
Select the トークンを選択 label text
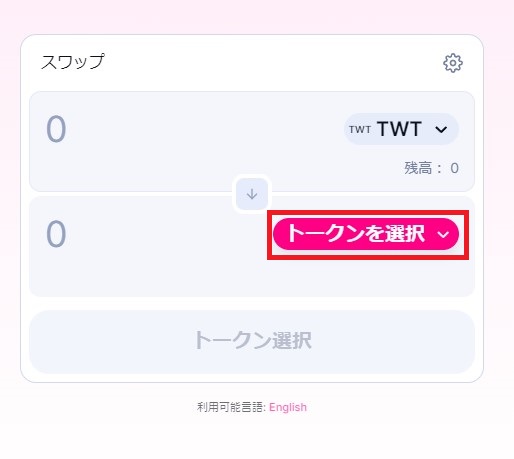(x=355, y=233)
